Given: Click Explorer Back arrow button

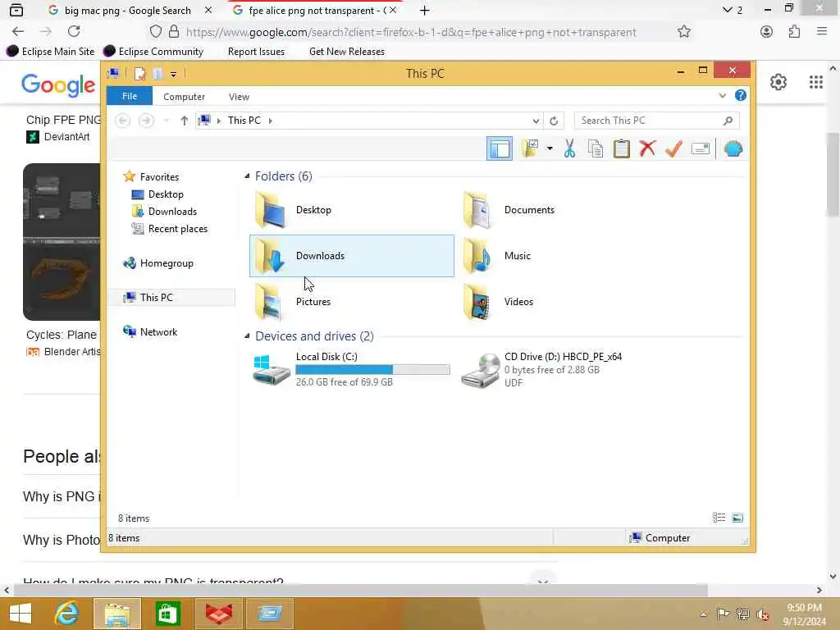Looking at the screenshot, I should point(123,121).
